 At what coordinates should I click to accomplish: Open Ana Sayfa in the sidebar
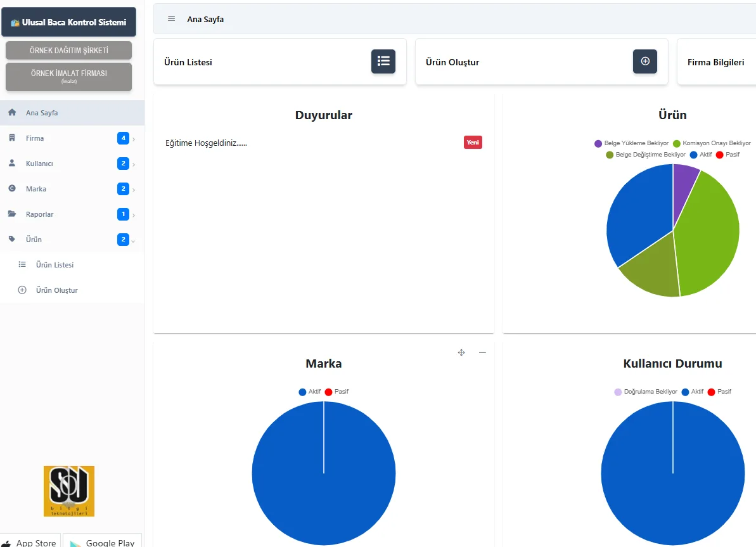[72, 113]
